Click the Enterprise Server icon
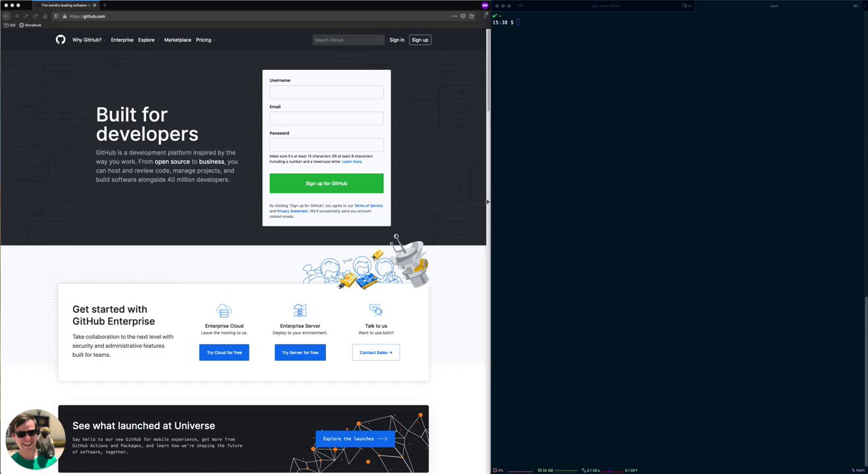 [x=300, y=310]
